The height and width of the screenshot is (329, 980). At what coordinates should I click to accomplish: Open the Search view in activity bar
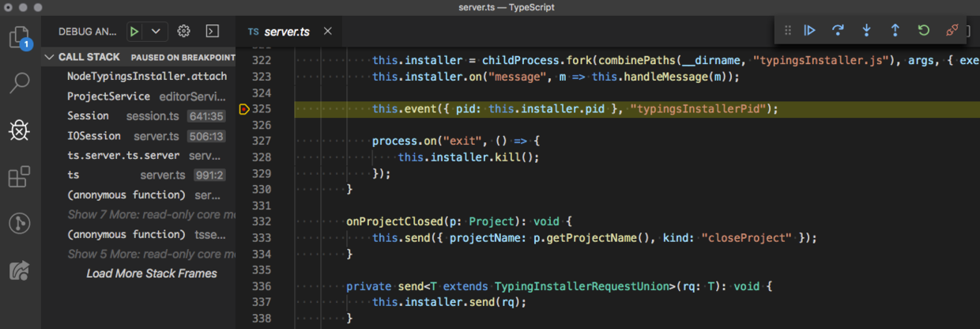point(20,81)
